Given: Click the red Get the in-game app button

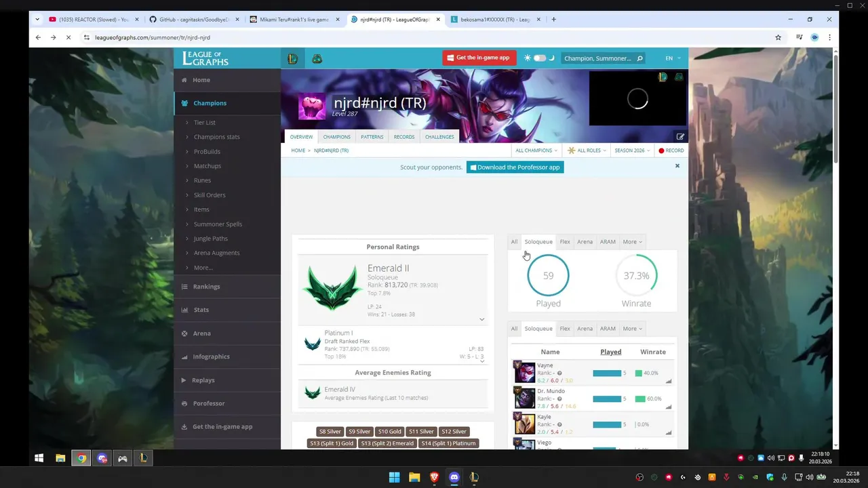Looking at the screenshot, I should point(479,58).
